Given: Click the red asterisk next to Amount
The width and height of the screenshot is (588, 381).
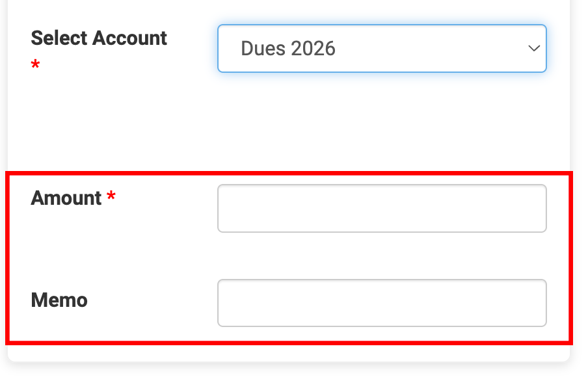Looking at the screenshot, I should 111,198.
